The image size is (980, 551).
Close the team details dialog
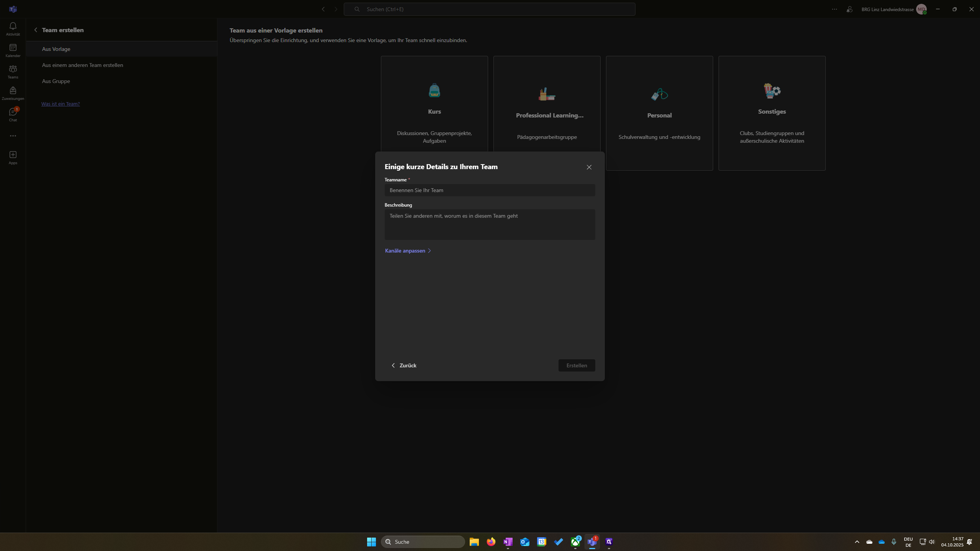pyautogui.click(x=589, y=167)
